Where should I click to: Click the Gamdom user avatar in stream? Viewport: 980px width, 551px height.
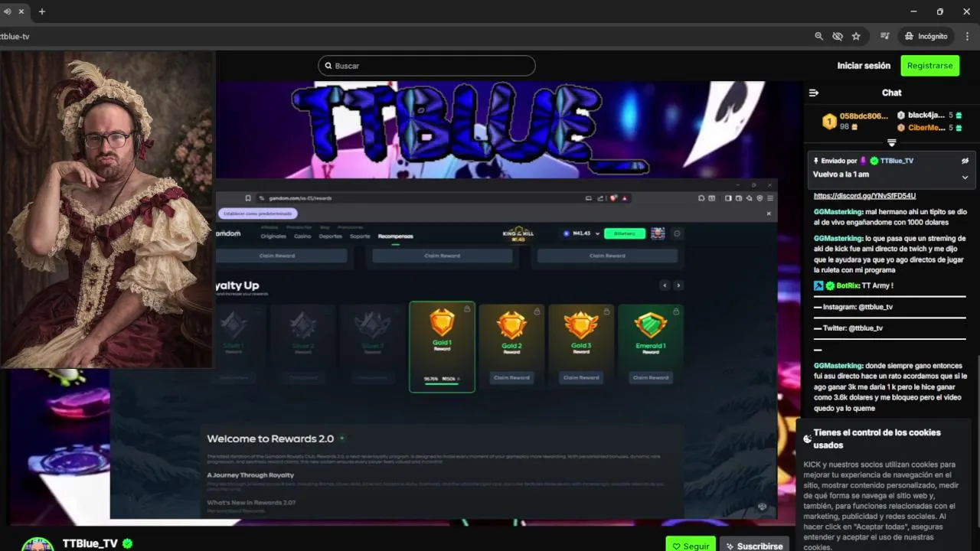click(x=658, y=233)
